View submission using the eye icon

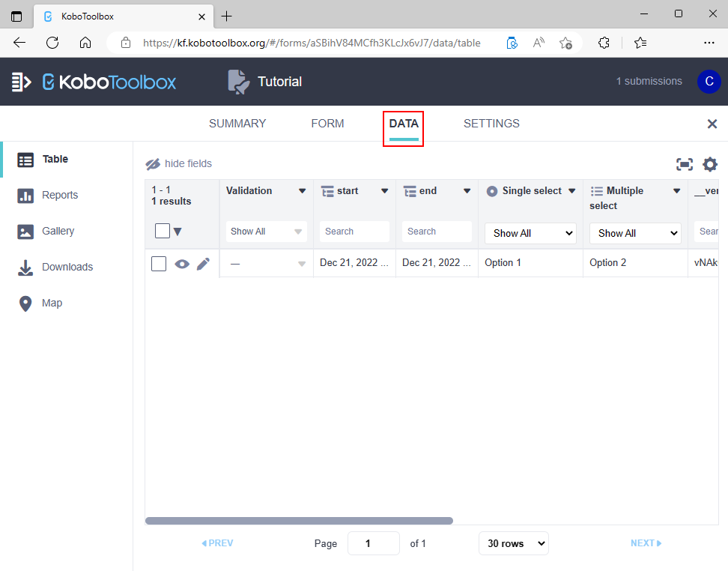coord(182,264)
